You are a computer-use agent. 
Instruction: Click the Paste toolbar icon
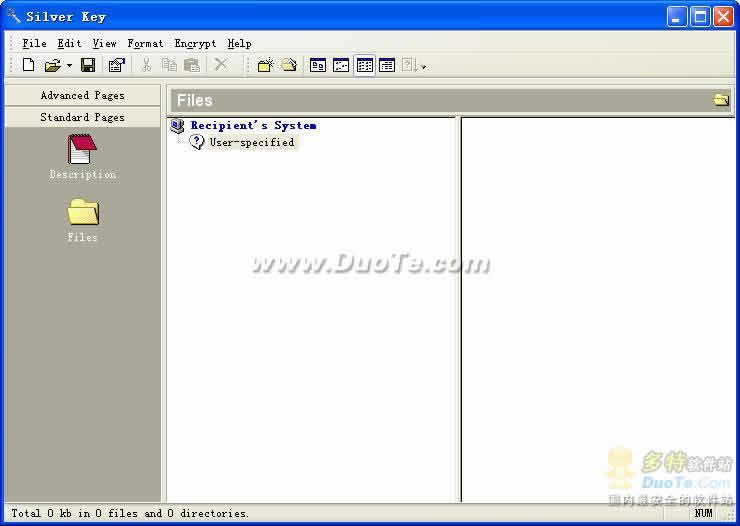coord(192,65)
